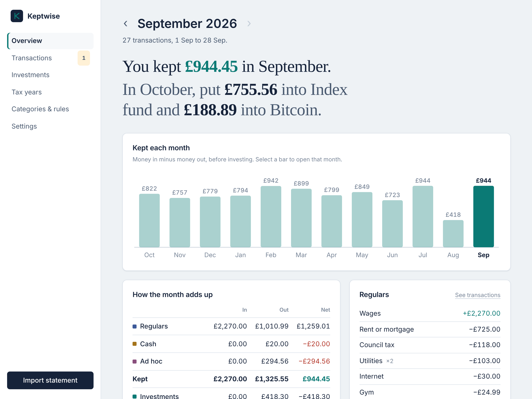Select the May £849 bar
The image size is (532, 399).
[x=362, y=220]
